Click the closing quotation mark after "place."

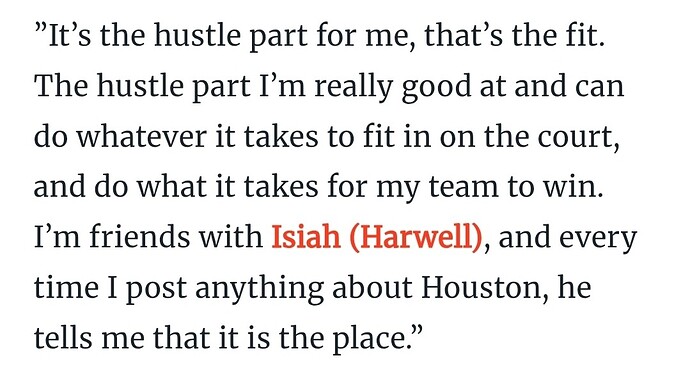[416, 331]
